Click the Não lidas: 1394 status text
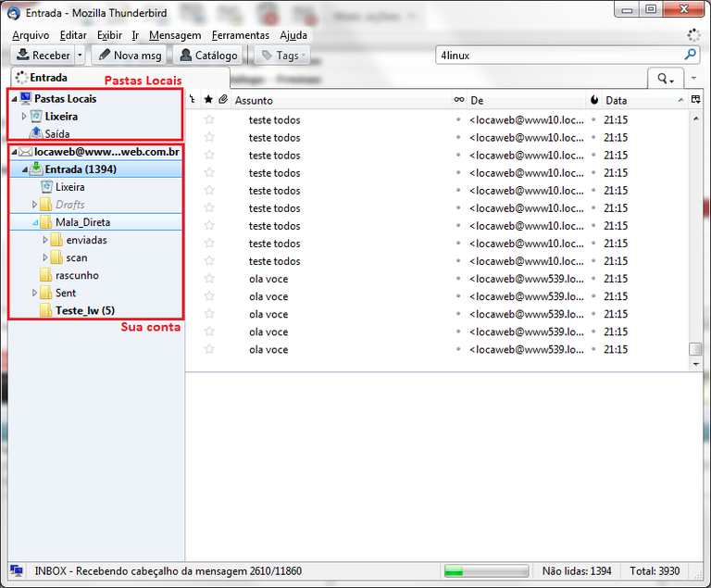 577,570
